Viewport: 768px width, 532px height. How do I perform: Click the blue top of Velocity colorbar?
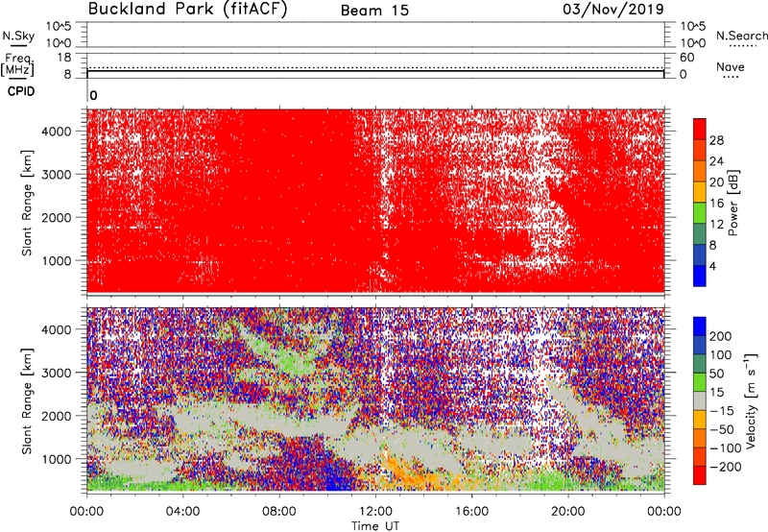pyautogui.click(x=700, y=326)
